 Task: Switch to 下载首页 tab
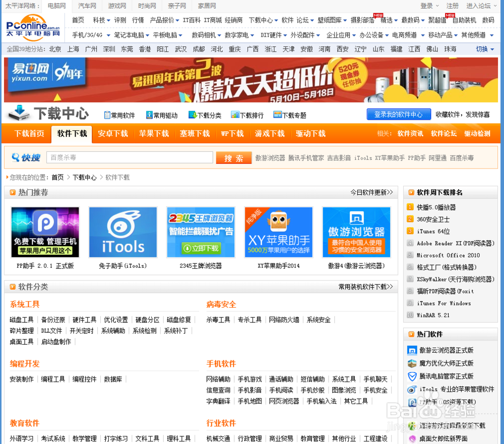point(29,134)
